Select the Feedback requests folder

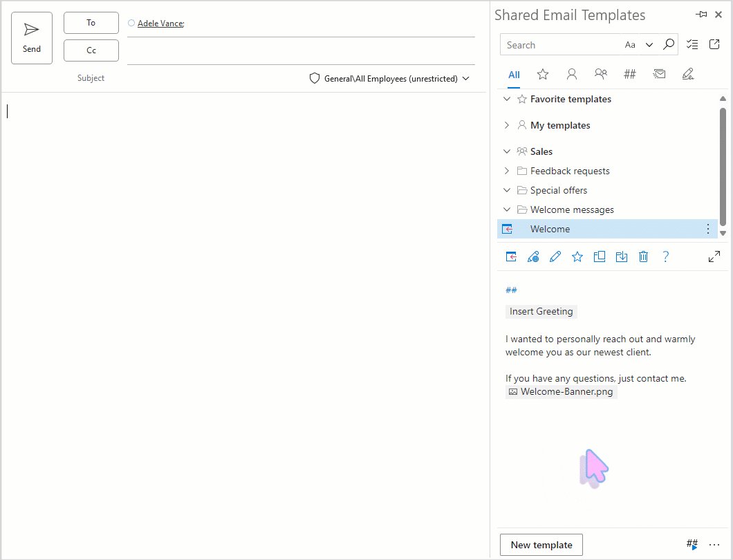(570, 171)
